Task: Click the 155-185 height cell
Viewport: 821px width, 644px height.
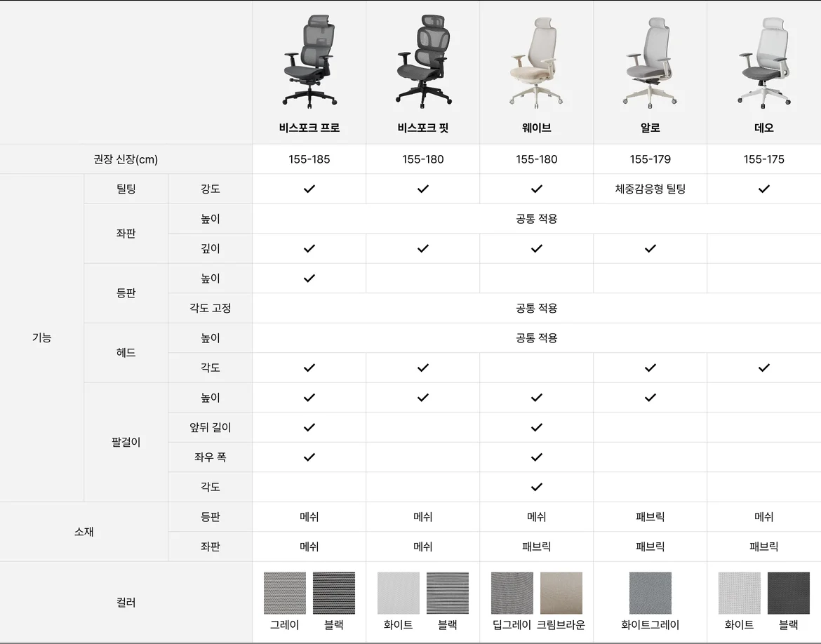Action: 309,159
